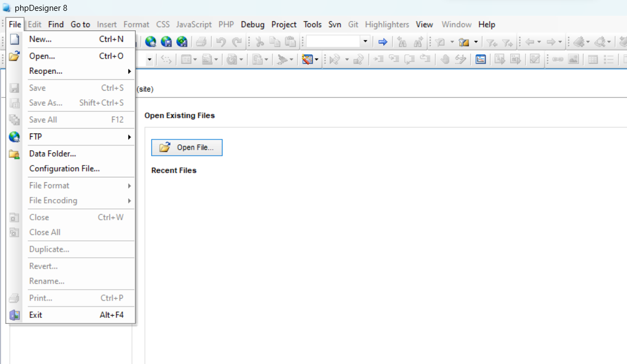Open the Svn menu

(335, 24)
